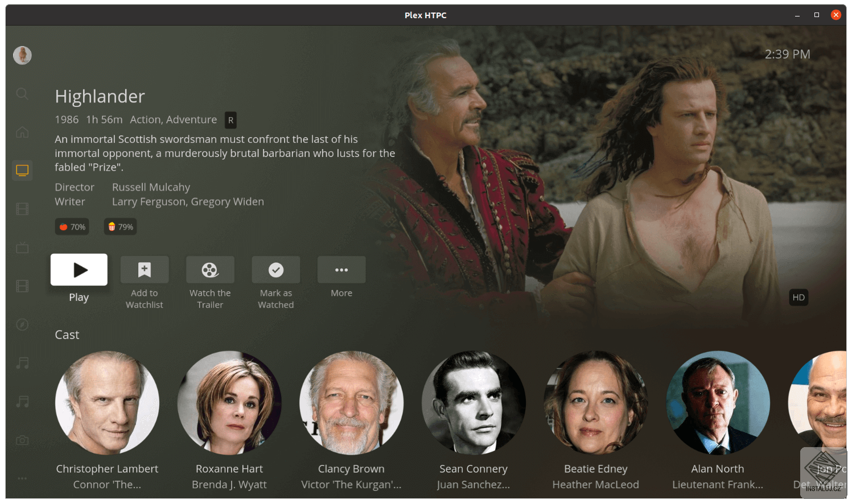Mark Highlander as Watched
Screen dimensions: 852x504
pyautogui.click(x=275, y=270)
